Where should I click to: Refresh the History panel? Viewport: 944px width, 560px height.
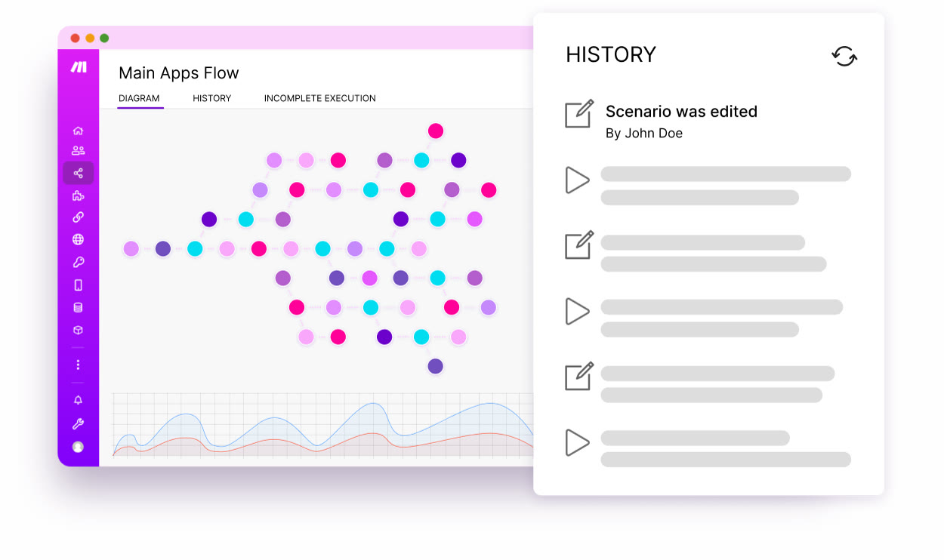click(844, 56)
